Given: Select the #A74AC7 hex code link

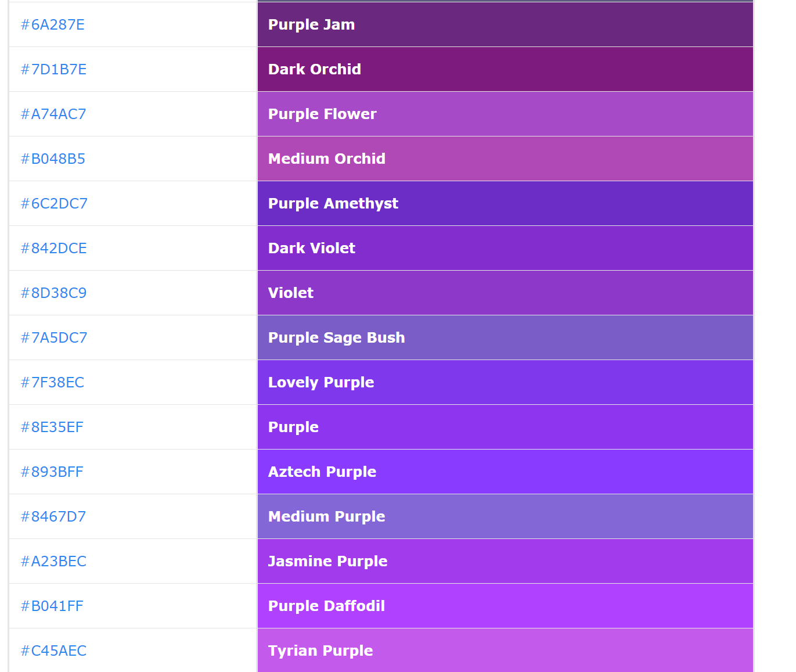Looking at the screenshot, I should [x=53, y=114].
